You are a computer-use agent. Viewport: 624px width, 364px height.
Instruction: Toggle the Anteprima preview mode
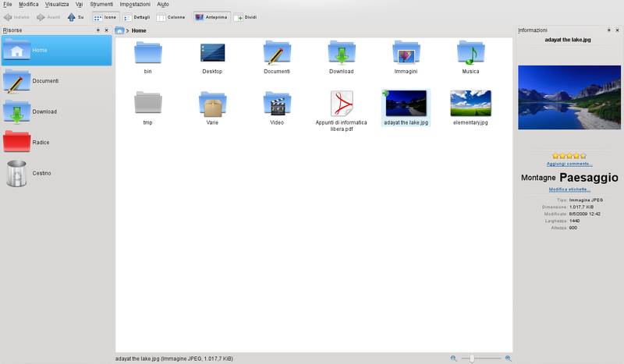click(x=210, y=16)
